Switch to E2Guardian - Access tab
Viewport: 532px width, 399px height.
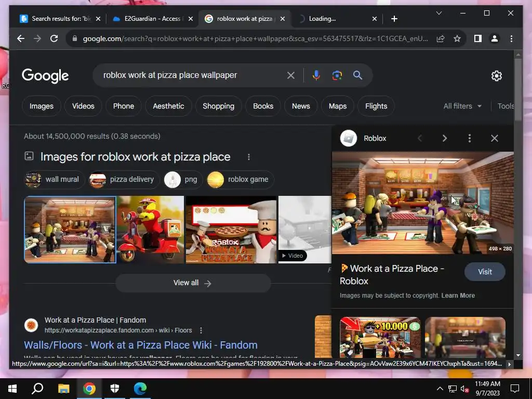(152, 19)
